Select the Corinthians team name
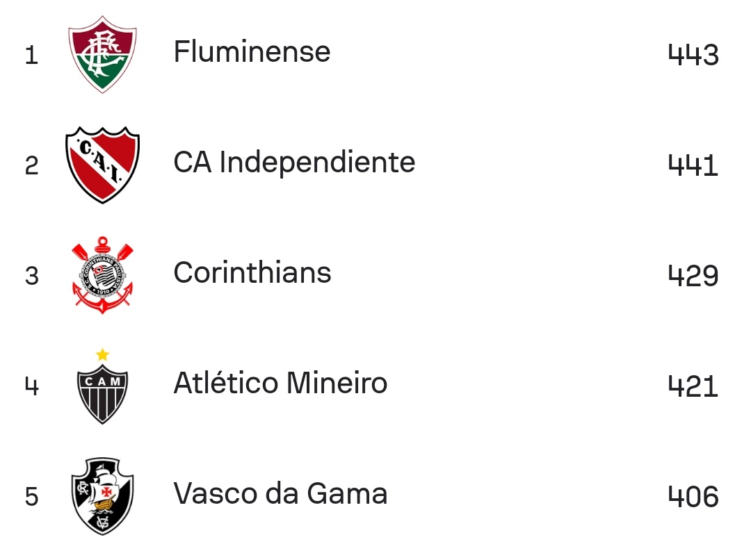The width and height of the screenshot is (751, 560). (252, 273)
